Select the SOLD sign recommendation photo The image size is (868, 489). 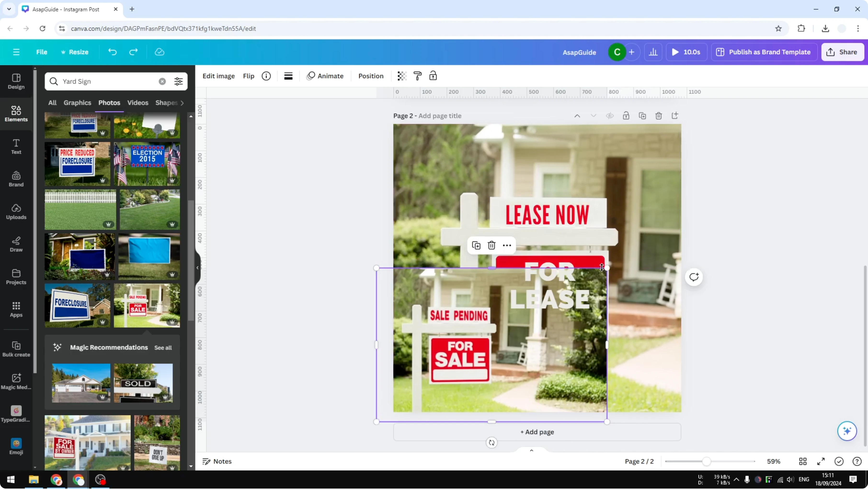[x=143, y=383]
